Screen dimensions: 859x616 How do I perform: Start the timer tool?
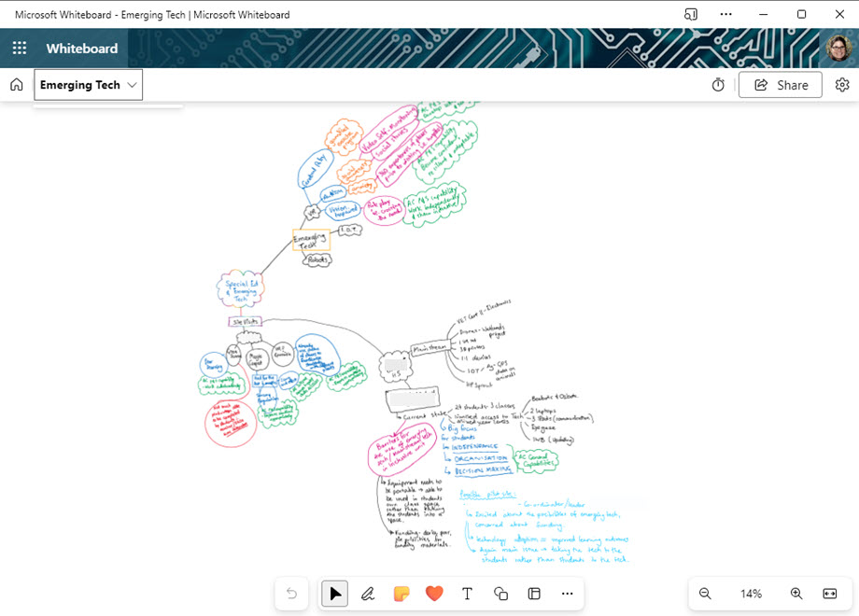point(718,85)
